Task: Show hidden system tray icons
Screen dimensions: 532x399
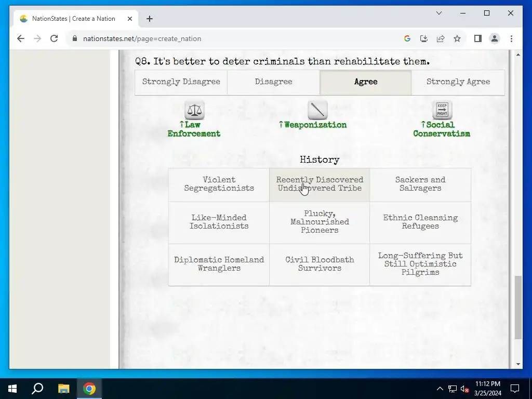Action: (x=440, y=389)
